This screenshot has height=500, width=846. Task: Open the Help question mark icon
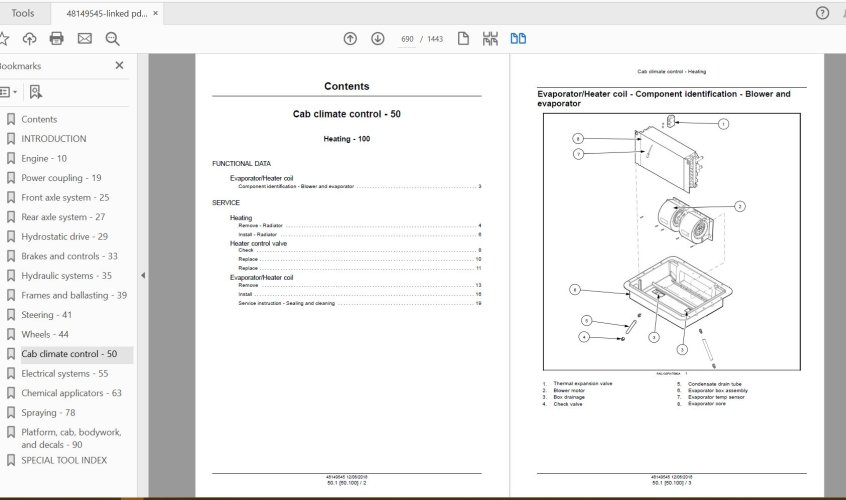tap(822, 13)
